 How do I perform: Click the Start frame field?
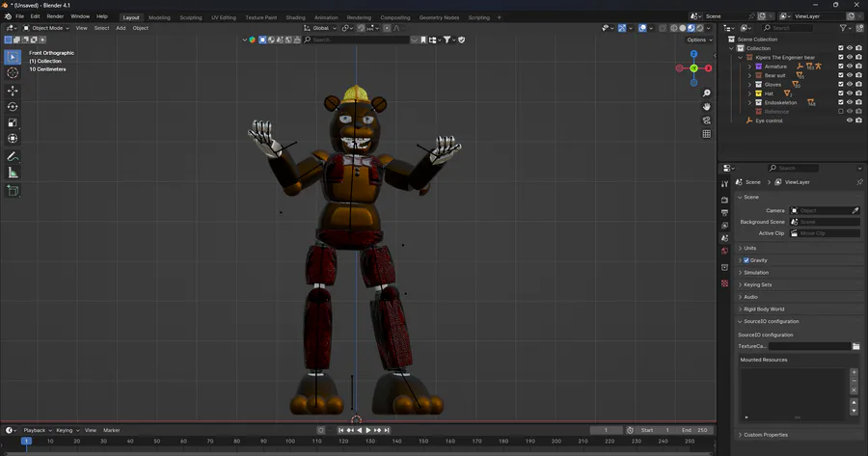(x=656, y=430)
